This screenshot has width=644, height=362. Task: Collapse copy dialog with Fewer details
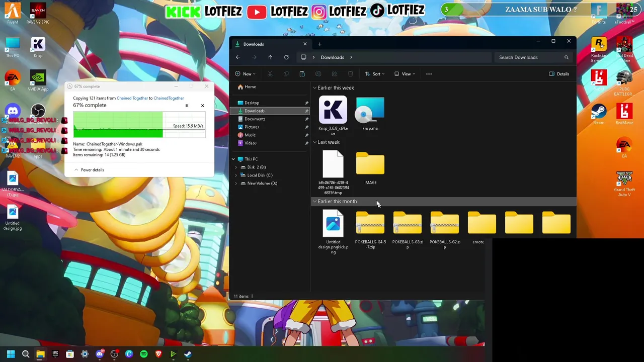pos(89,170)
